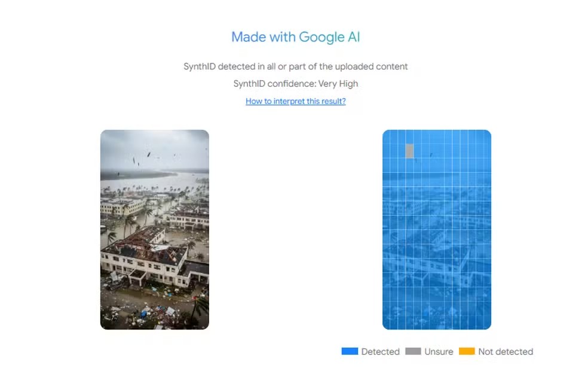Image resolution: width=588 pixels, height=387 pixels.
Task: Click the blue SynthID detection heatmap
Action: [436, 230]
